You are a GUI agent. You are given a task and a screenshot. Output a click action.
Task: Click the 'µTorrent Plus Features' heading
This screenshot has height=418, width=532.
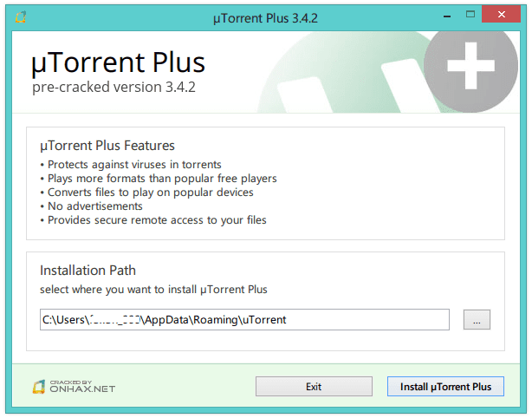[107, 146]
